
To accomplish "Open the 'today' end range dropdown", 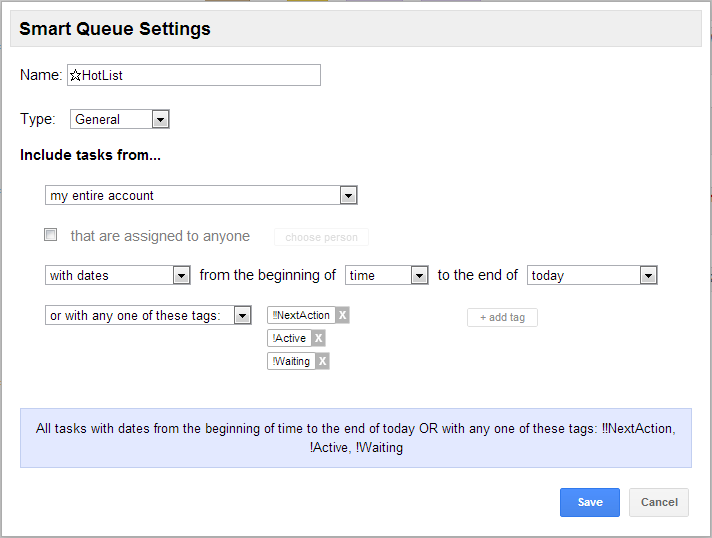I will click(591, 275).
